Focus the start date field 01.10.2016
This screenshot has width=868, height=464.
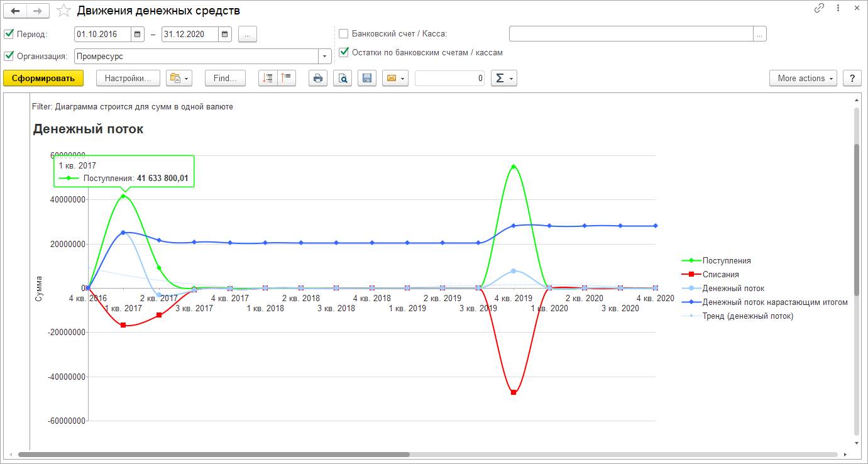click(103, 34)
